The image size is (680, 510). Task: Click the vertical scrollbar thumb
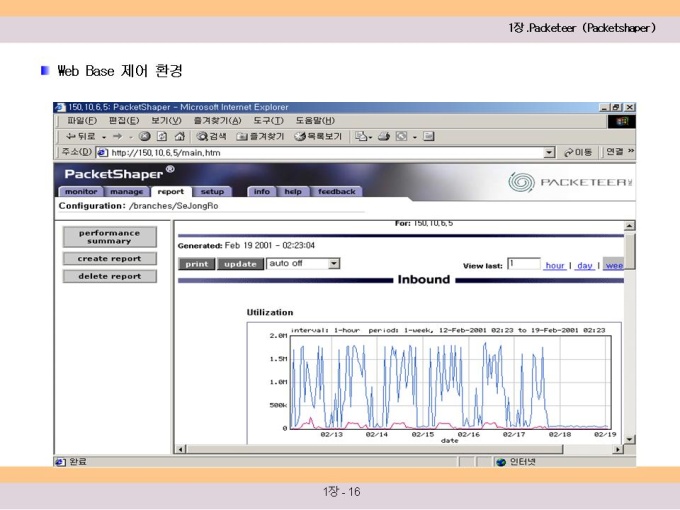[x=629, y=251]
